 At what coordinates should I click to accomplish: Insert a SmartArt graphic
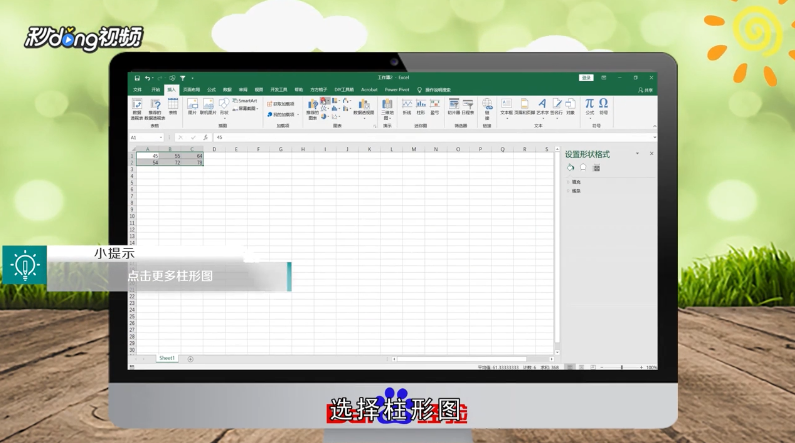[x=245, y=101]
